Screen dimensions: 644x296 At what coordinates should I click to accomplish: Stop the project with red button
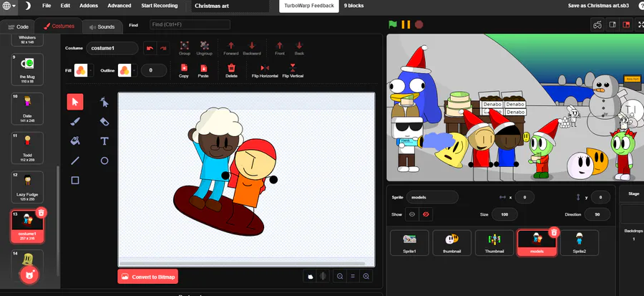(419, 24)
